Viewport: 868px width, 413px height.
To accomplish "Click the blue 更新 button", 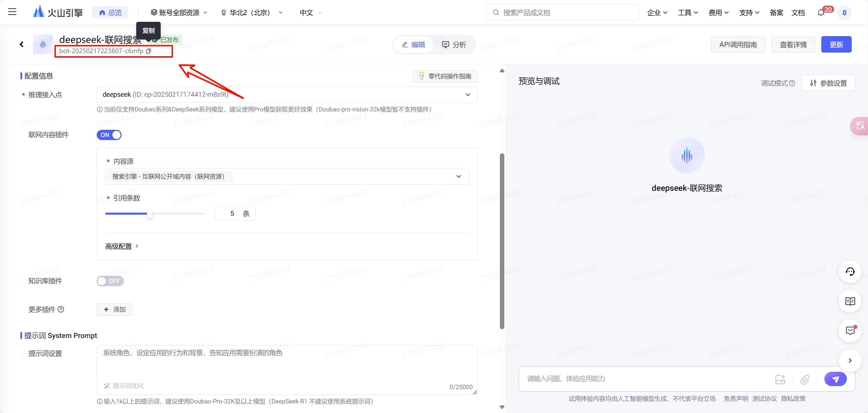I will tap(836, 45).
